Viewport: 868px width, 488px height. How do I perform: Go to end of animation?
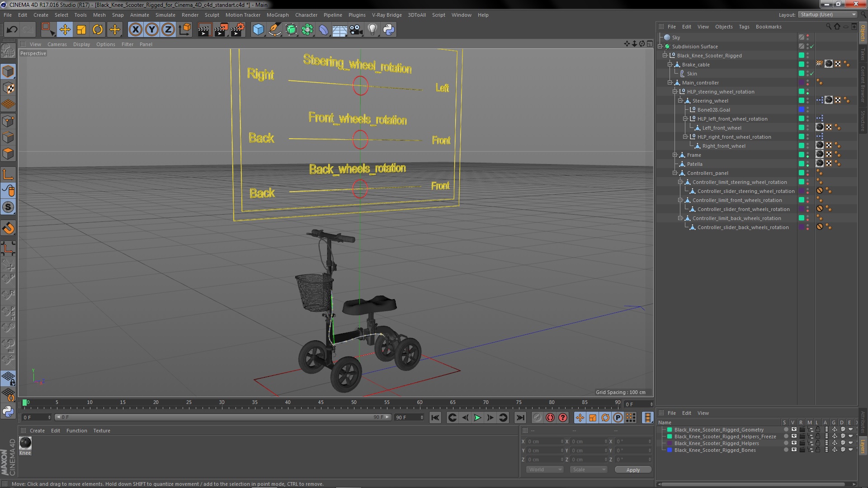tap(520, 418)
